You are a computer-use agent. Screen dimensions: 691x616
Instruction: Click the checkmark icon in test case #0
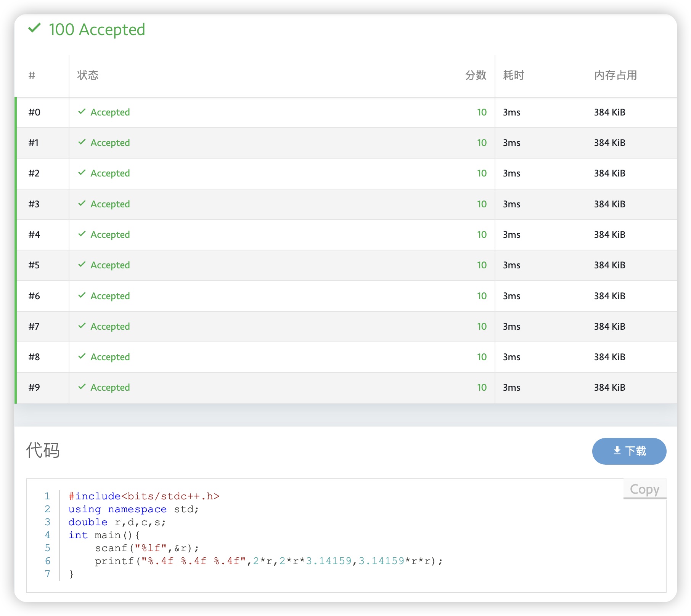coord(82,112)
